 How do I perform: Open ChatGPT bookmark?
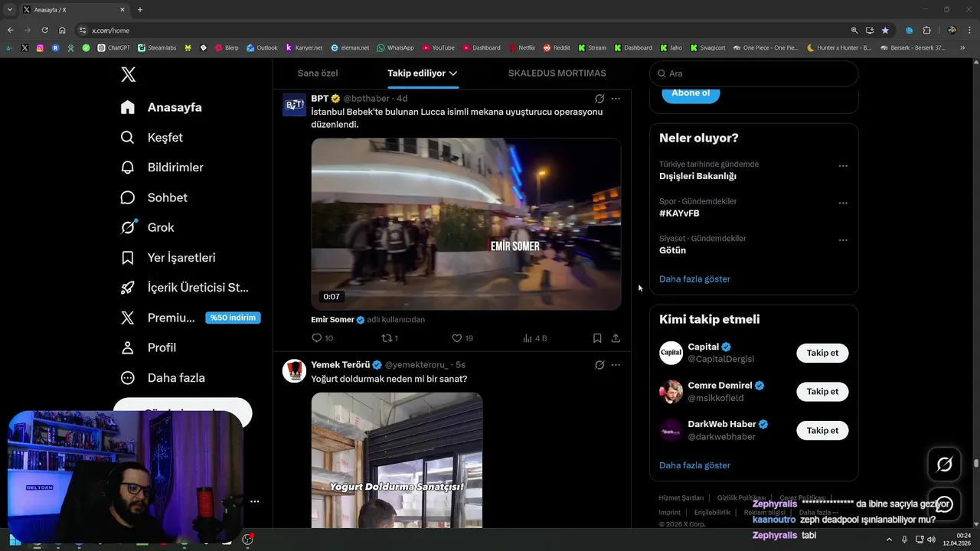pos(113,47)
